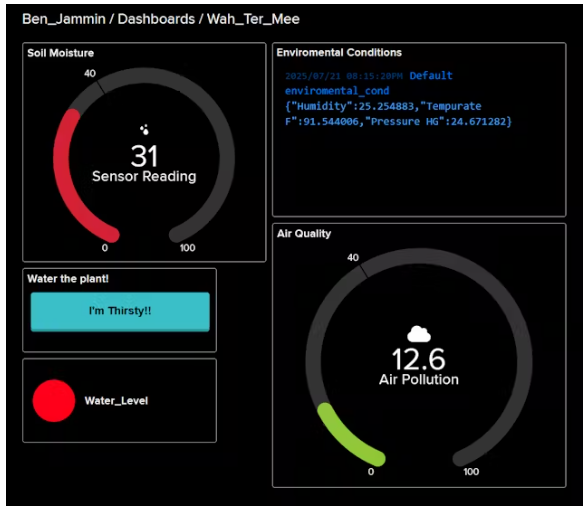Go to Dashboards in the breadcrumb
586x510 pixels.
pyautogui.click(x=156, y=19)
